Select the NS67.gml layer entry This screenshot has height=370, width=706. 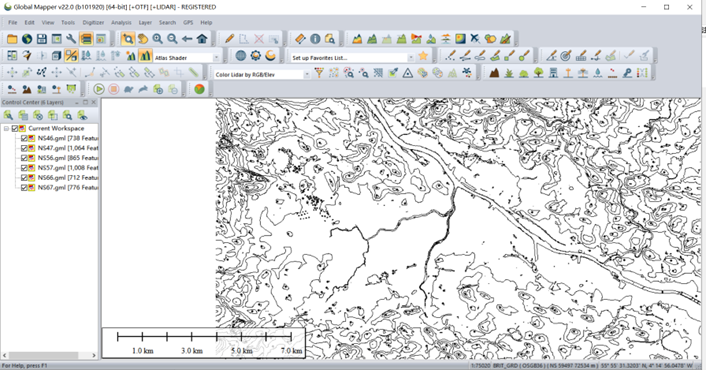tap(68, 187)
